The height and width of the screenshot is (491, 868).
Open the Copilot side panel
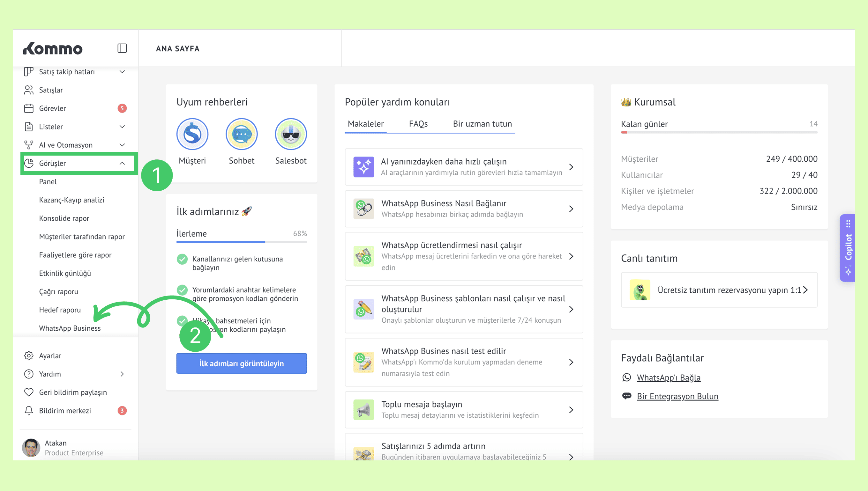[848, 248]
